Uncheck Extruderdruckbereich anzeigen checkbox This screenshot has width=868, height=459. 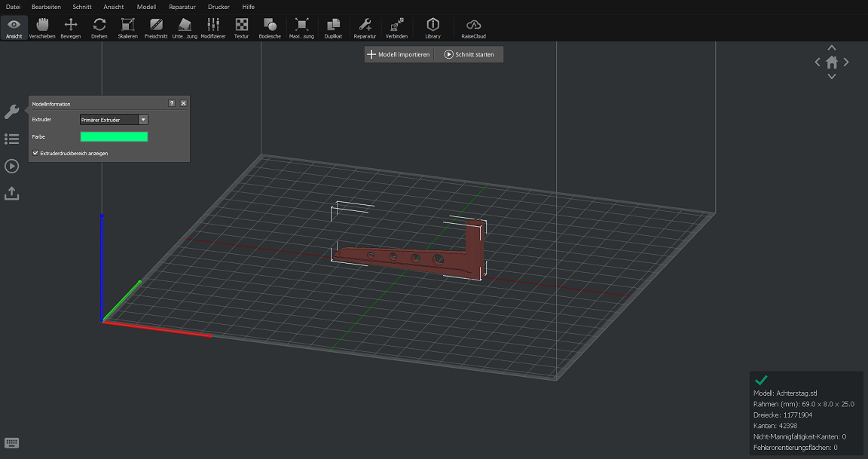click(x=35, y=153)
